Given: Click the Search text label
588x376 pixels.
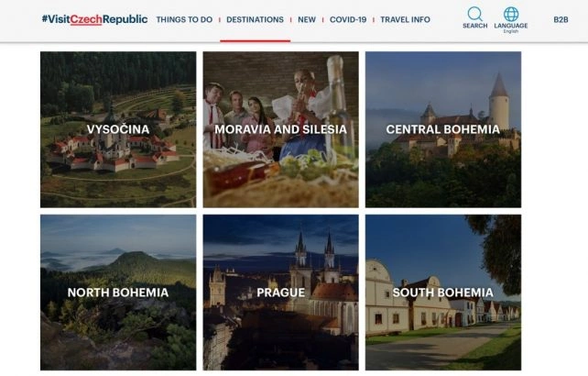Looking at the screenshot, I should coord(474,26).
